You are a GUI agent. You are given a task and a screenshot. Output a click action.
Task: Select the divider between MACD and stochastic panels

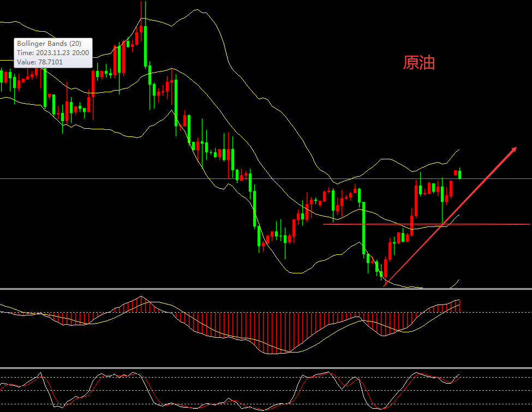pos(266,368)
